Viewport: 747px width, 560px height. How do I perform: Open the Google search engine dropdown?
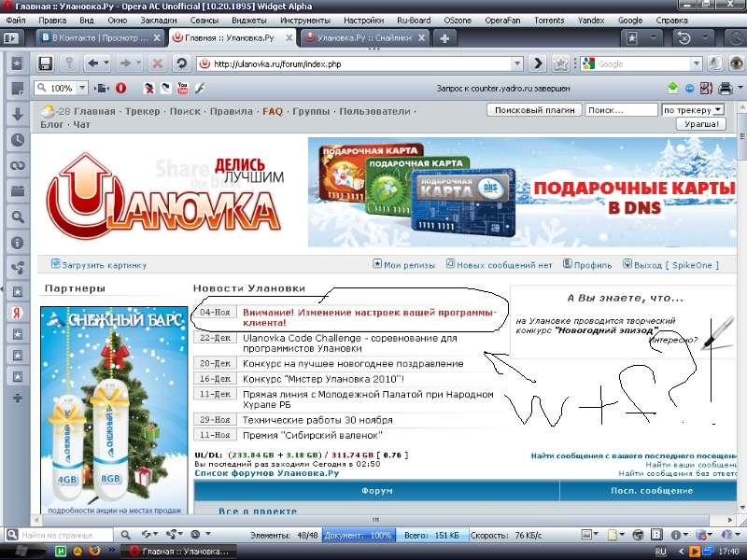coord(697,63)
